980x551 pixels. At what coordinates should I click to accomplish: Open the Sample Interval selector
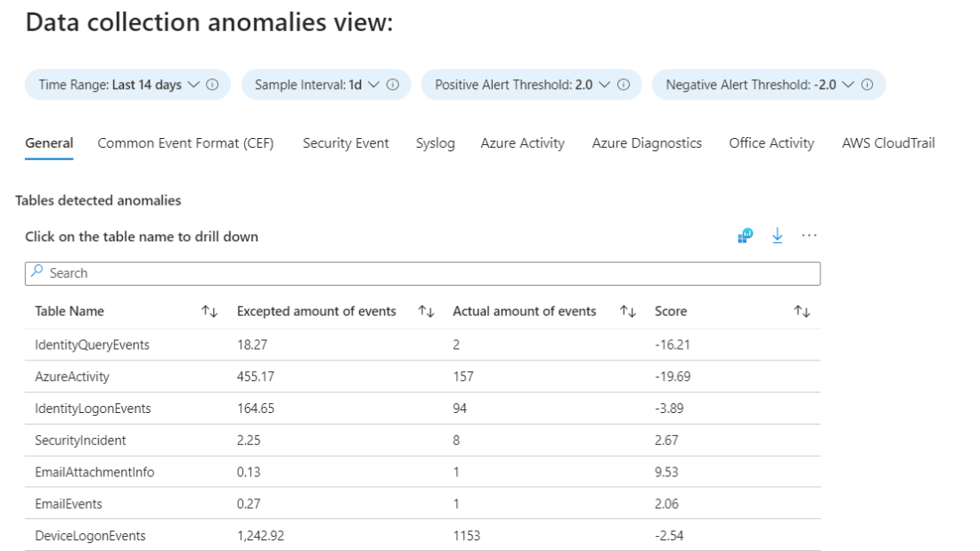[x=375, y=85]
